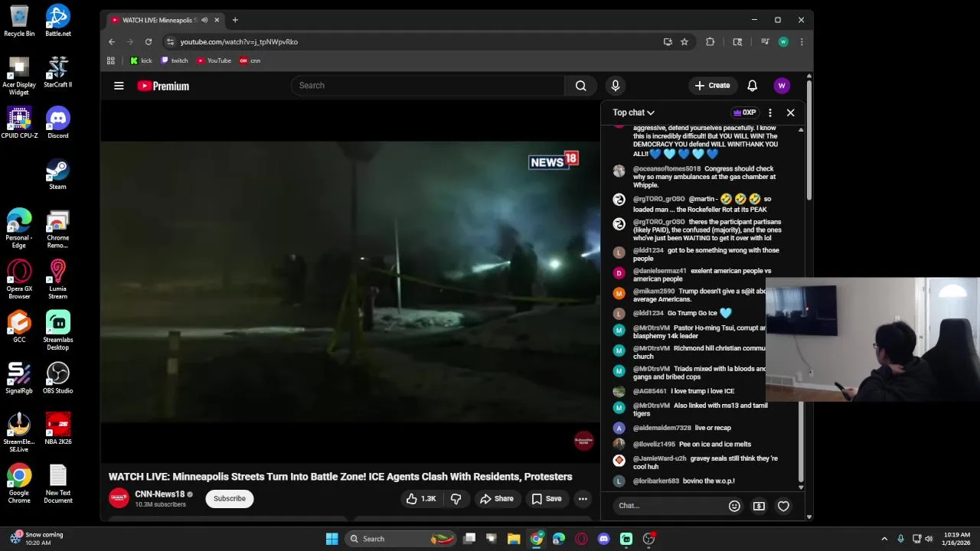Go to the YouTube Premium home logo

tap(163, 86)
